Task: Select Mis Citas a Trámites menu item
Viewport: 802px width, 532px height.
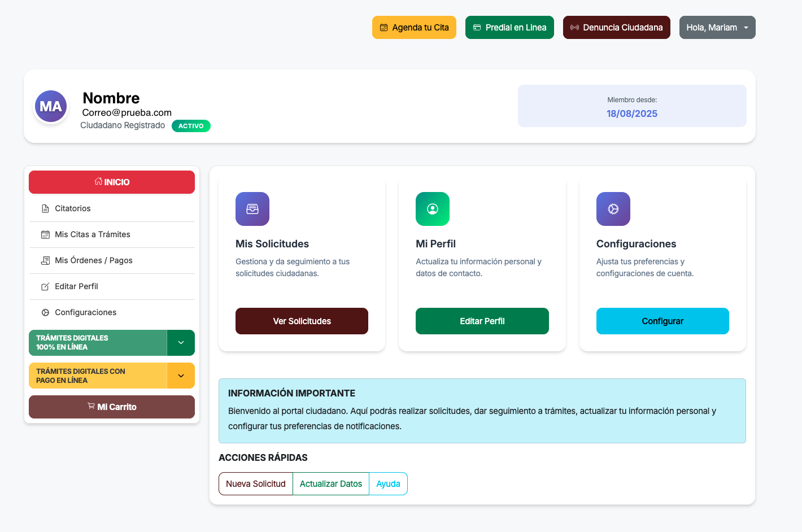Action: pyautogui.click(x=112, y=234)
